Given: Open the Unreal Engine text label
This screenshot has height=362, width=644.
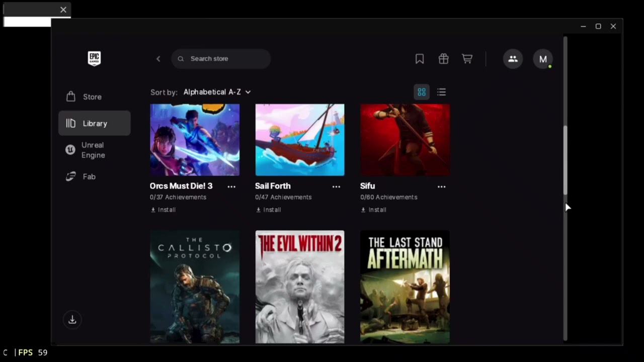Looking at the screenshot, I should click(93, 150).
